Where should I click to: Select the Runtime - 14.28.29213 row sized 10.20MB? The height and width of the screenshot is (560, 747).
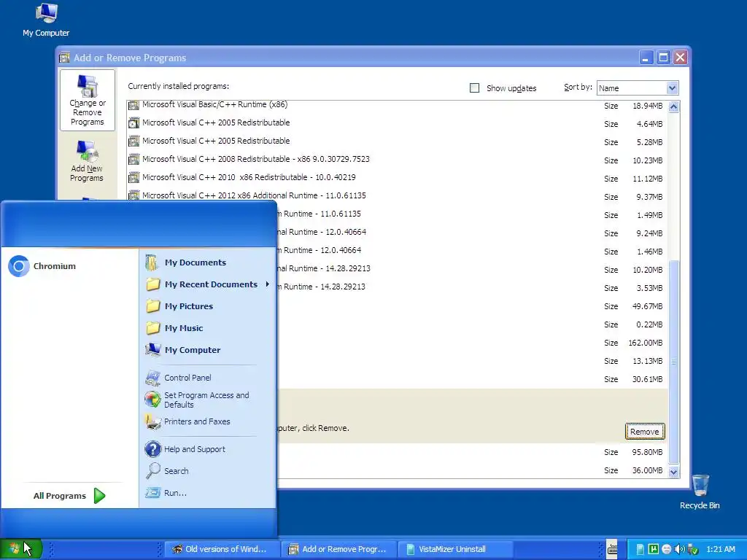(472, 268)
